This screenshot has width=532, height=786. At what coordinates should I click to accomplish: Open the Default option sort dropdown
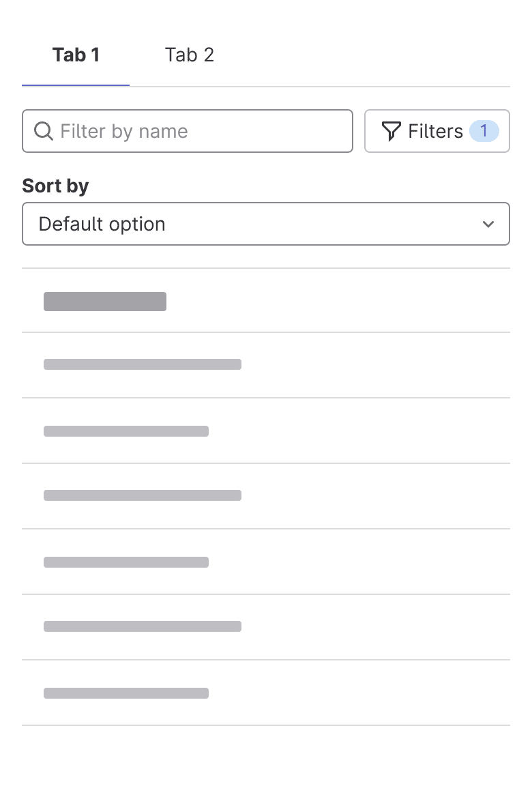266,224
